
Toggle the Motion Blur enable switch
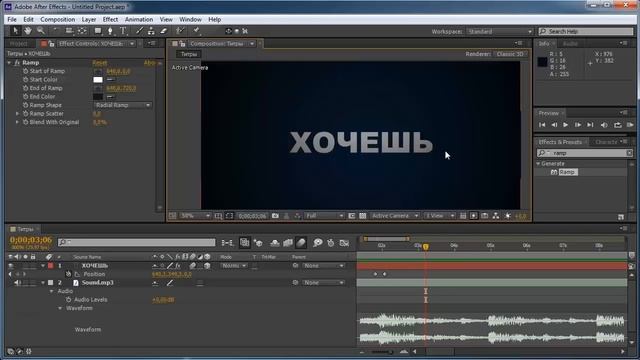[301, 243]
